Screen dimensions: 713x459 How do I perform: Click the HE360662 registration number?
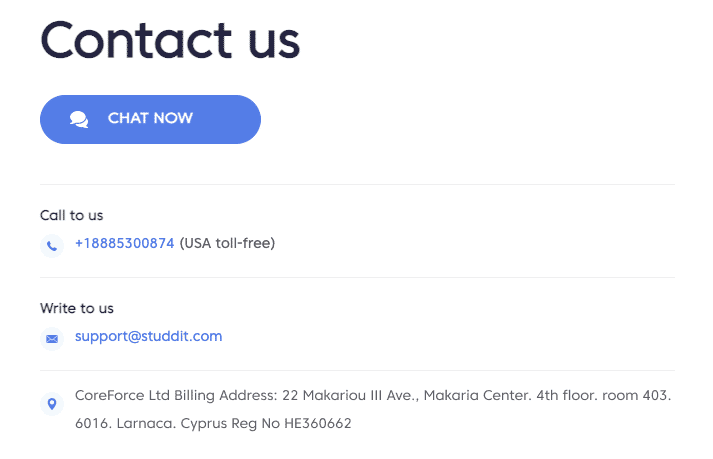[x=318, y=423]
